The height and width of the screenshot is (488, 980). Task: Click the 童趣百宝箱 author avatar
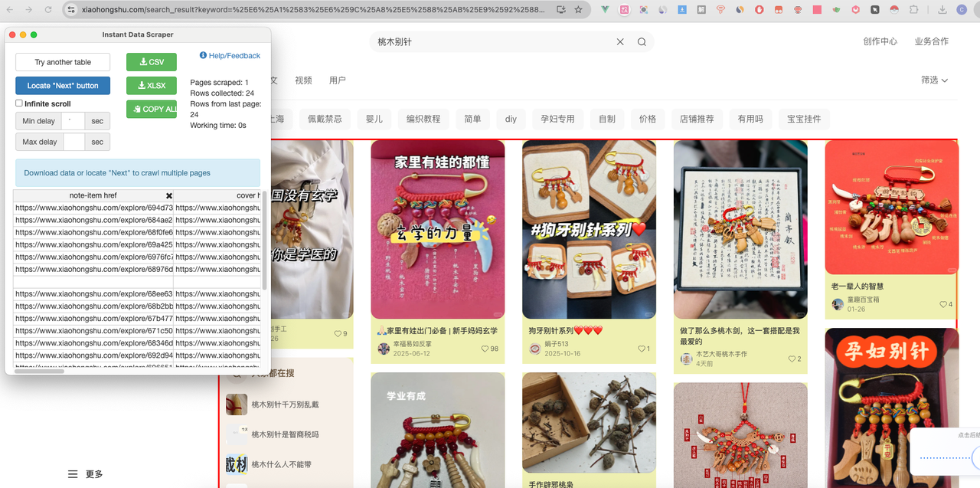838,304
